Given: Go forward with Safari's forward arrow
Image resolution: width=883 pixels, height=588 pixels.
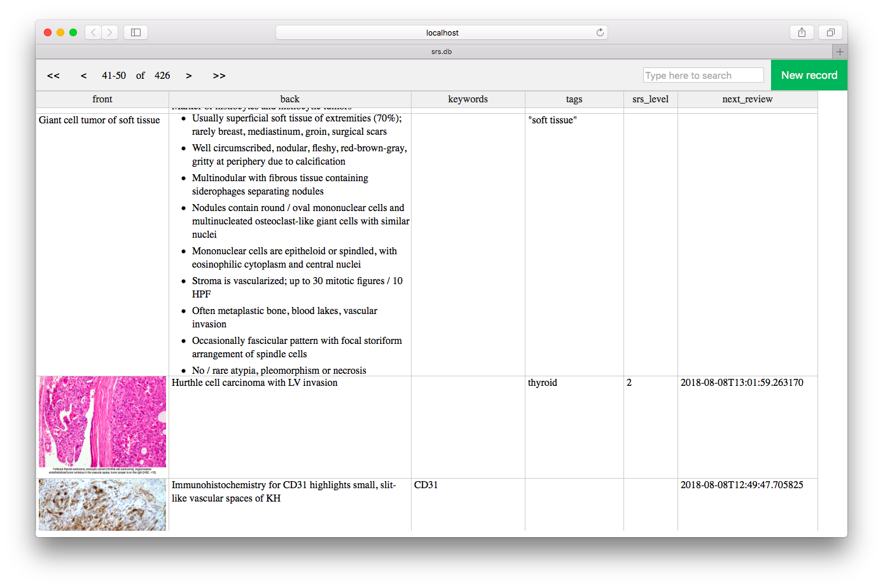Looking at the screenshot, I should pos(110,32).
